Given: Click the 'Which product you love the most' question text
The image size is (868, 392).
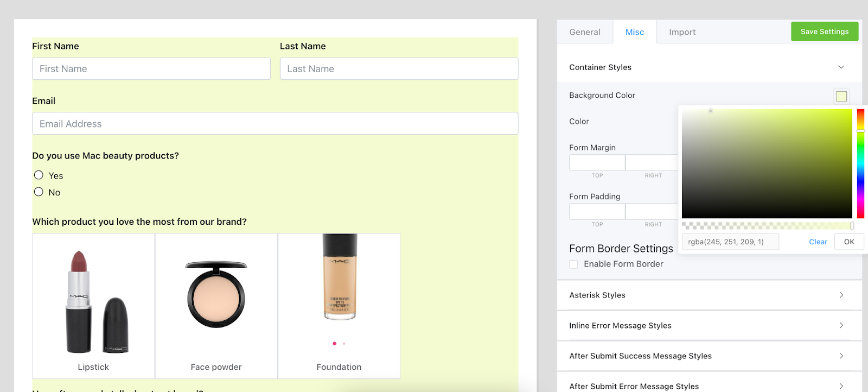Looking at the screenshot, I should click(139, 222).
